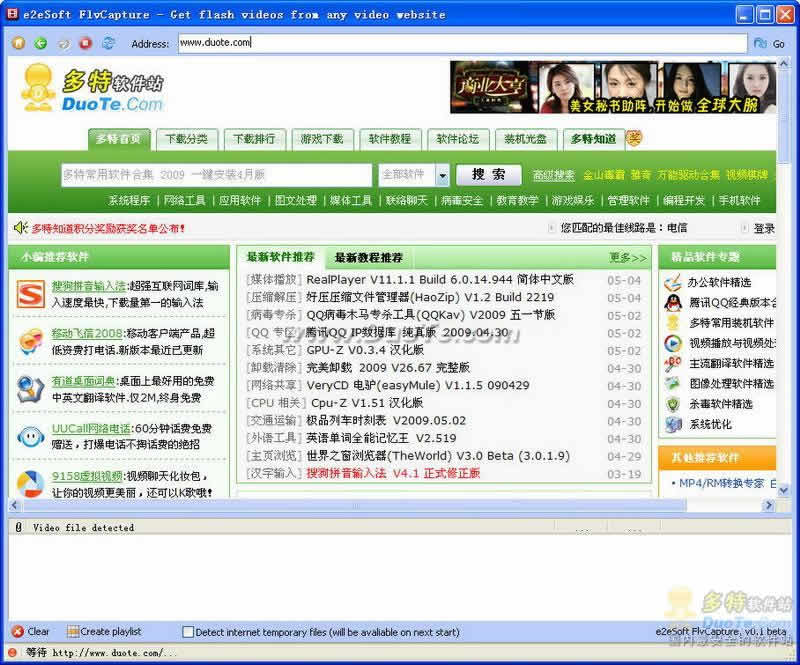Viewport: 800px width, 665px height.
Task: Click the 多特常用装机软件 topic link
Action: click(731, 323)
